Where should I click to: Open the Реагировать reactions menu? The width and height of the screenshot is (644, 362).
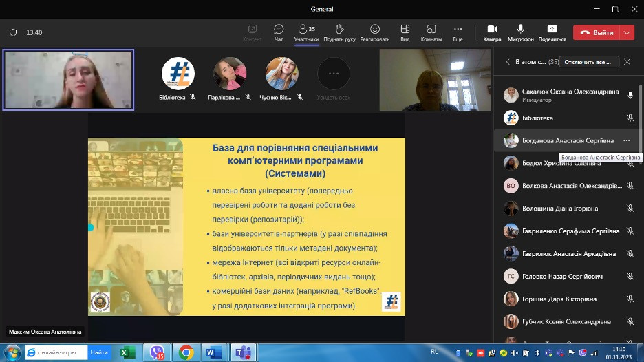[375, 32]
